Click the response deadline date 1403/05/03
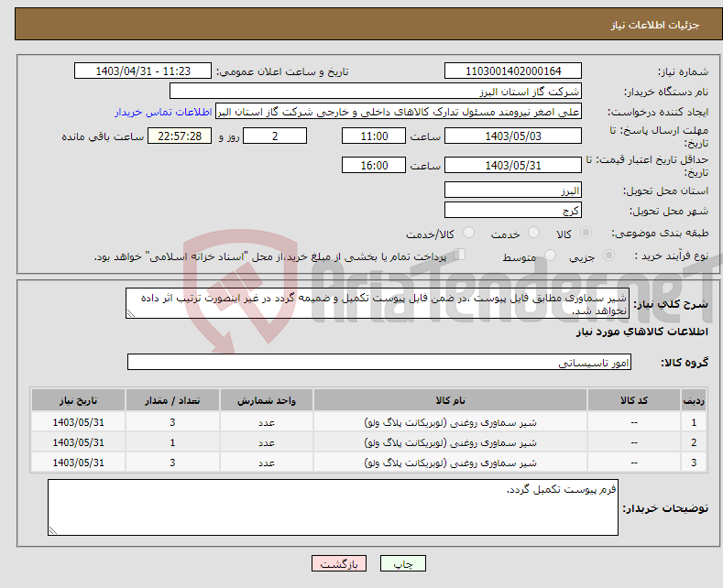Image resolution: width=723 pixels, height=588 pixels. click(x=513, y=136)
